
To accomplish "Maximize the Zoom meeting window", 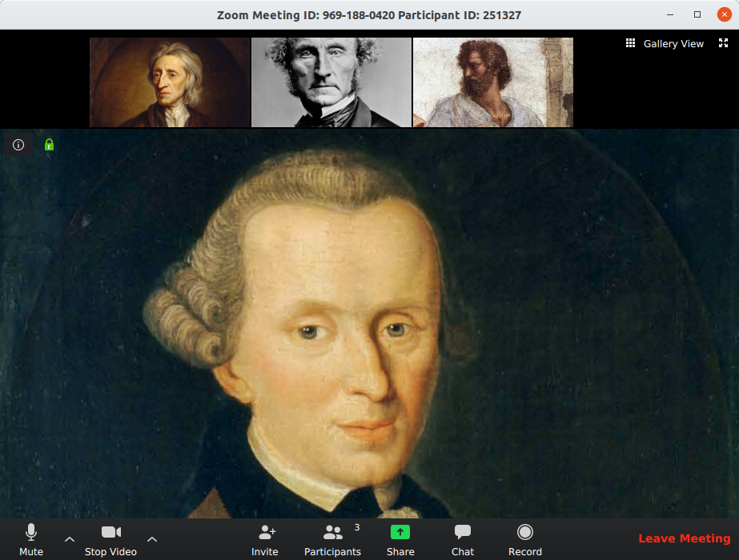I will (697, 14).
